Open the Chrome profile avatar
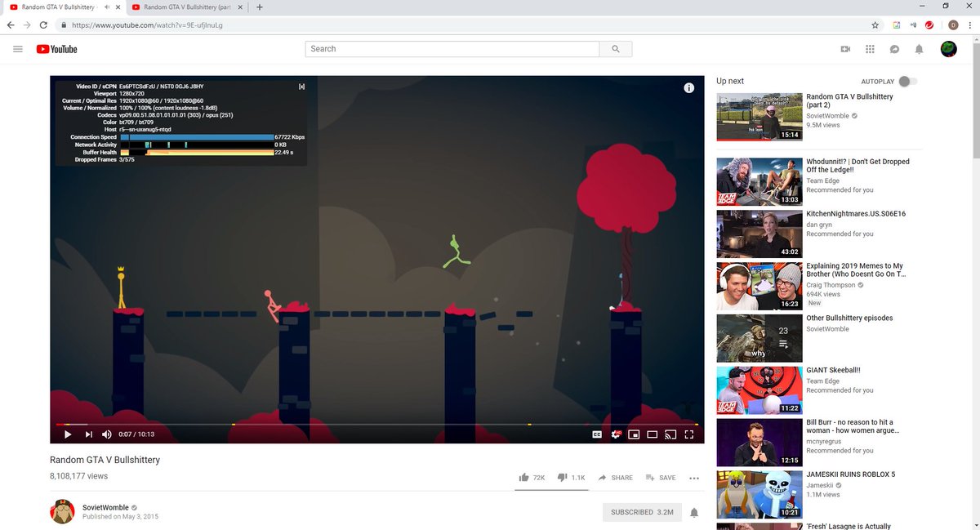980x530 pixels. (x=952, y=25)
